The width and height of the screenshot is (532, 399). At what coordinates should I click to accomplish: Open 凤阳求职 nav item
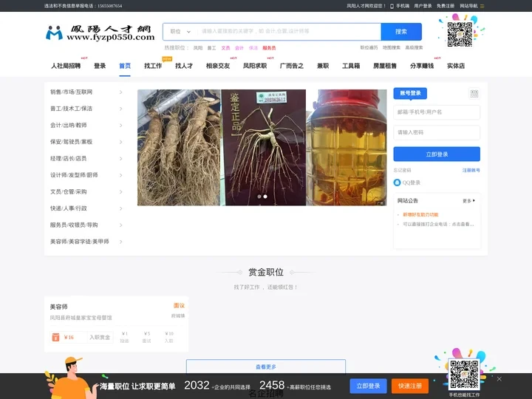tap(255, 66)
